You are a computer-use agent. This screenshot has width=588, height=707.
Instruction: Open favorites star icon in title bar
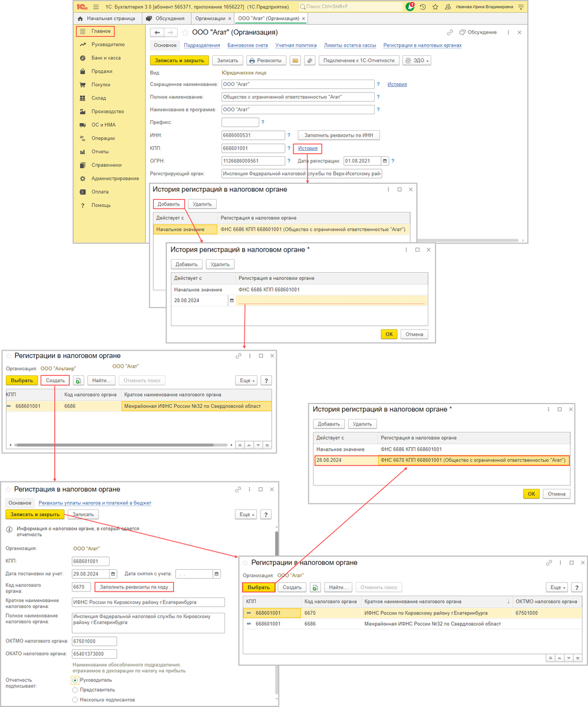[435, 6]
